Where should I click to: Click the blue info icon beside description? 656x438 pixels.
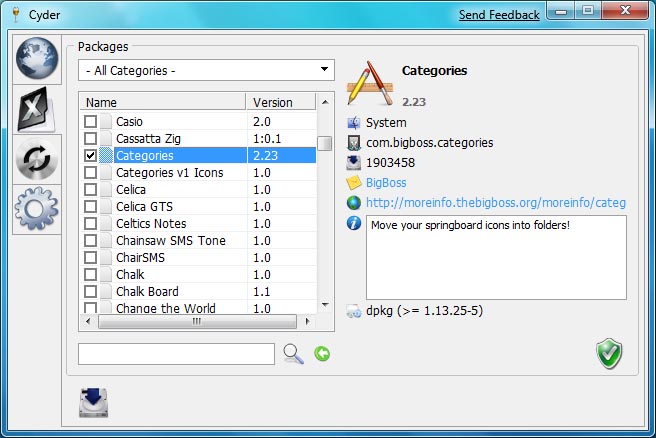point(354,223)
